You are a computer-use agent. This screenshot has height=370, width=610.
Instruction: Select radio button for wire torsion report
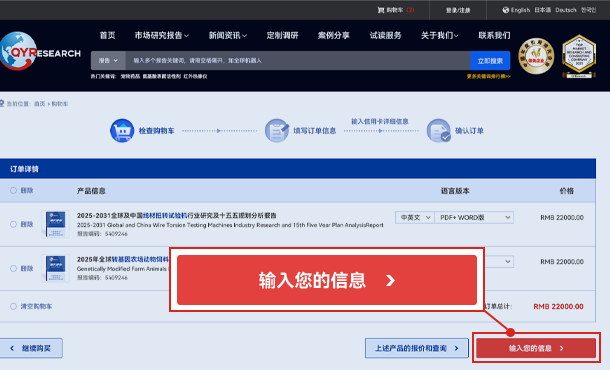click(x=13, y=224)
